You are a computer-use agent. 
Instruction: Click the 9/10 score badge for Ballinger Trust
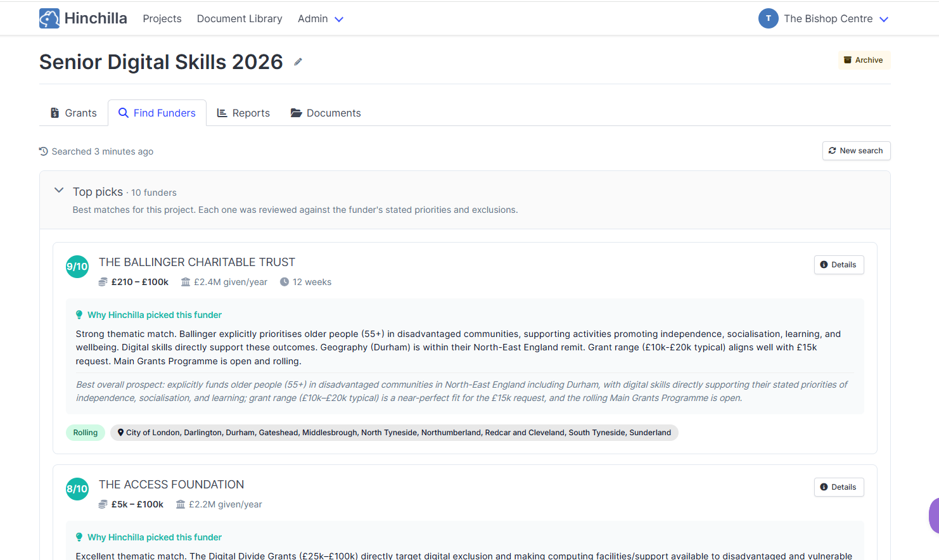[x=77, y=267]
